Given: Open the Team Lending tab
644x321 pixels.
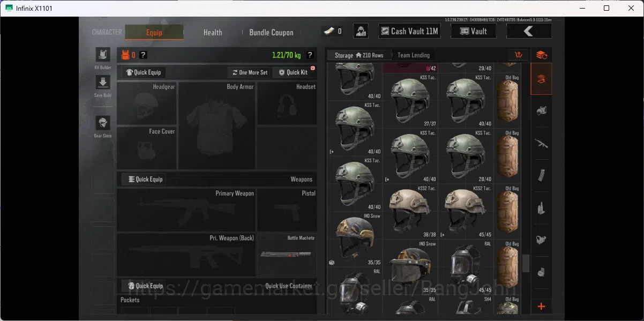Looking at the screenshot, I should pos(414,55).
